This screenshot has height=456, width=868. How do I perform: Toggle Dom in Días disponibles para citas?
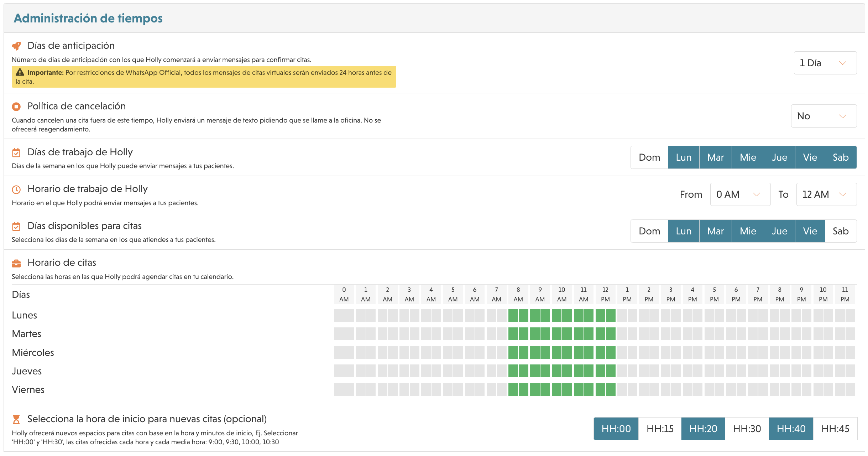pos(649,231)
